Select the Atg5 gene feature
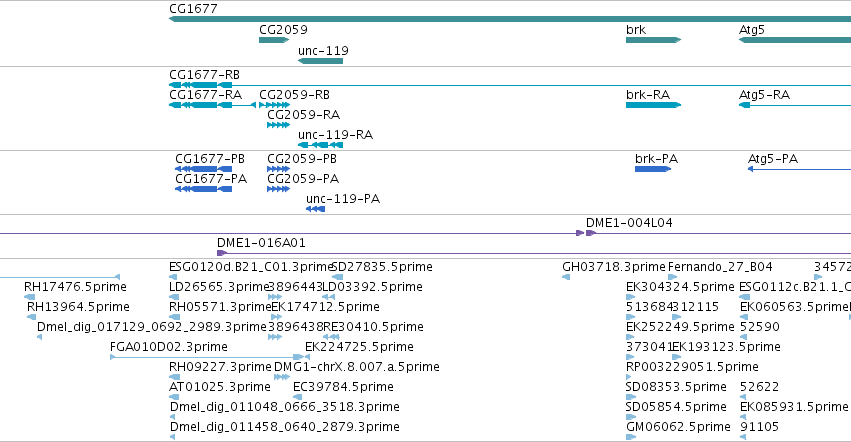The image size is (851, 442). tap(795, 40)
